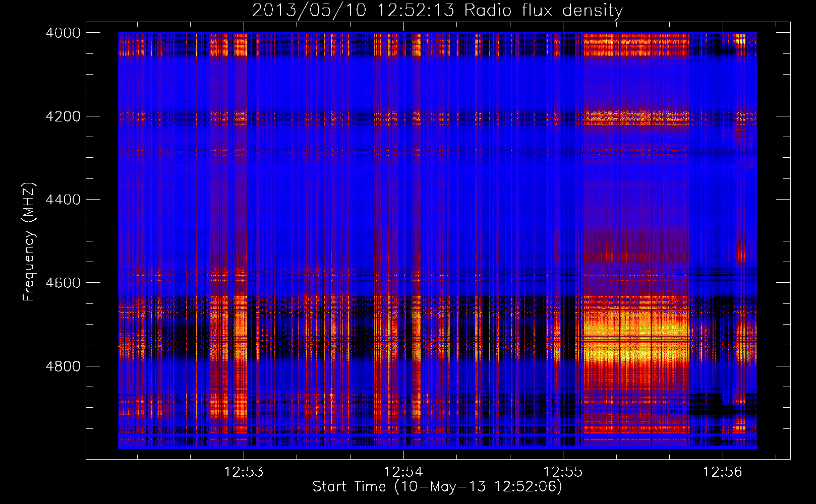Click the plot title '2013/05/10 12:52:13 Radio flux density'

click(x=437, y=10)
